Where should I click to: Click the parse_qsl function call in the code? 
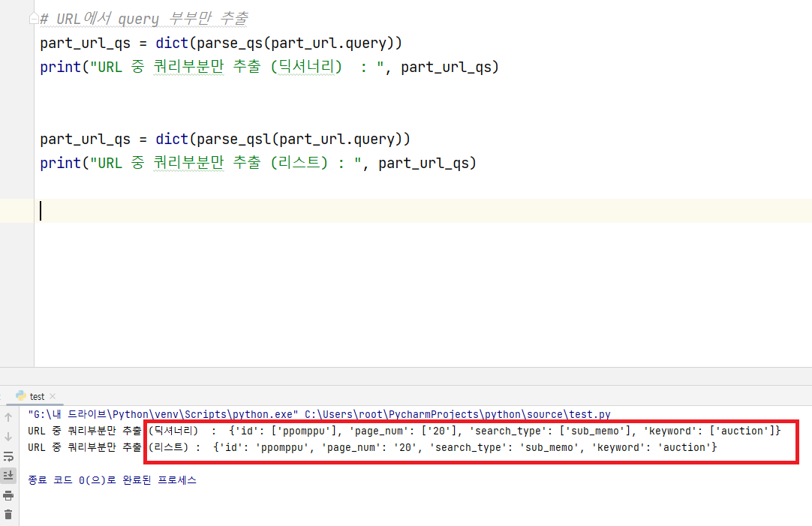(233, 139)
